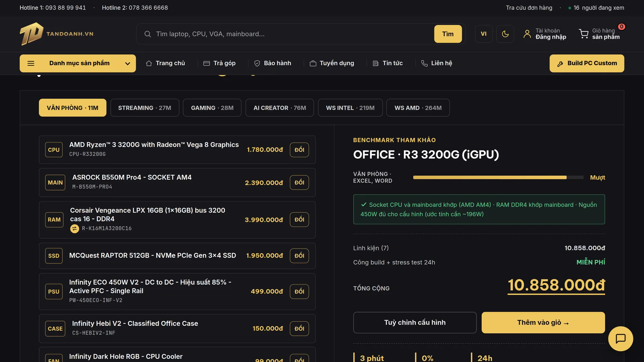Click the Văn phòng benchmark progress bar
This screenshot has height=362, width=644.
[x=498, y=177]
